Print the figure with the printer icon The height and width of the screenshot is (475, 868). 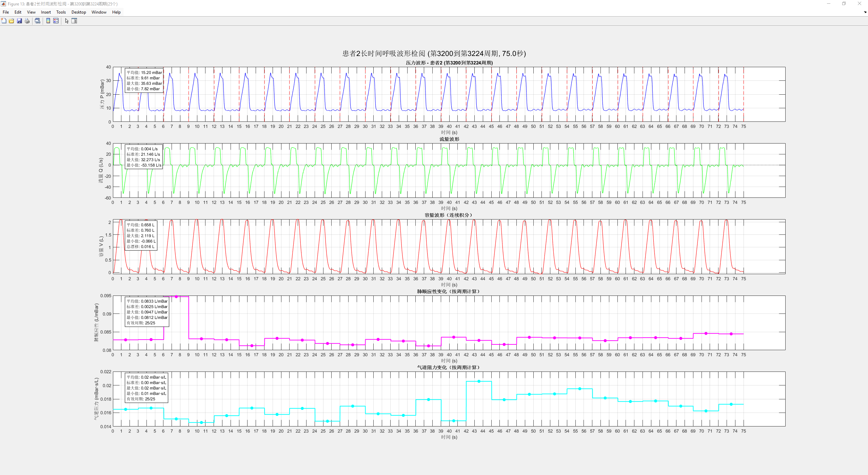[27, 21]
